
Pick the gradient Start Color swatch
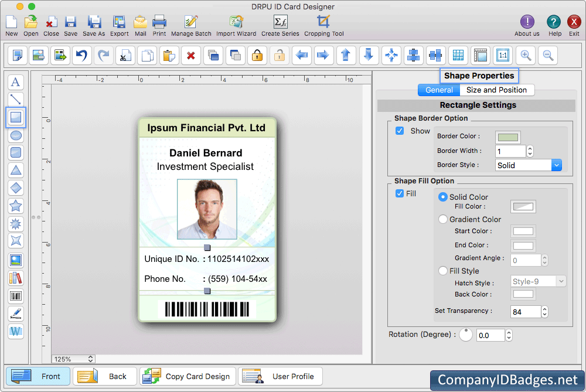point(523,231)
